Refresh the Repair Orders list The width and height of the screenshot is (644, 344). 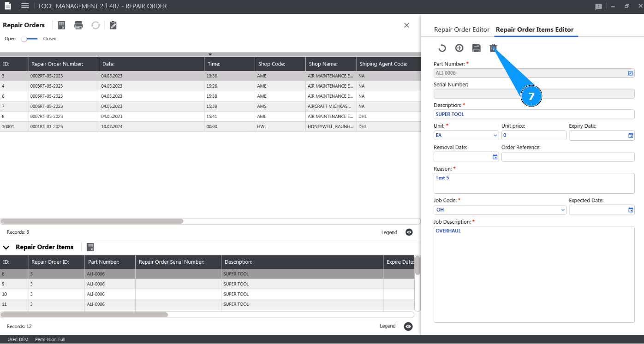(95, 25)
